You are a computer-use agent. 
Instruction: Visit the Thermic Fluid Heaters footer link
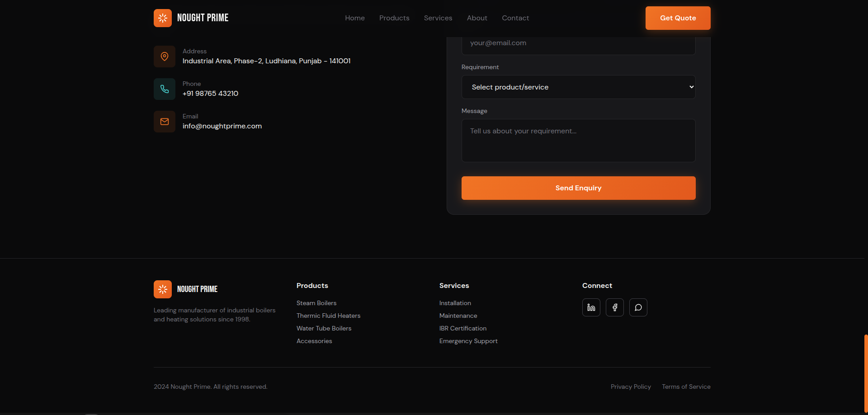point(328,316)
